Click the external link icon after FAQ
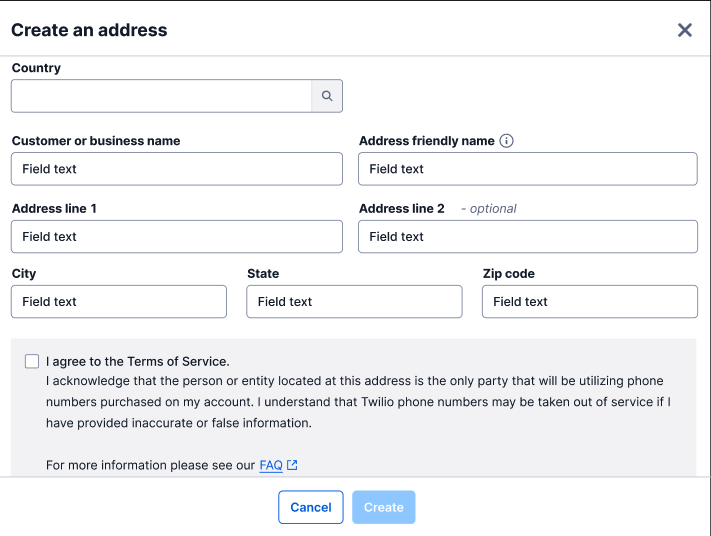The width and height of the screenshot is (711, 536). pyautogui.click(x=292, y=465)
